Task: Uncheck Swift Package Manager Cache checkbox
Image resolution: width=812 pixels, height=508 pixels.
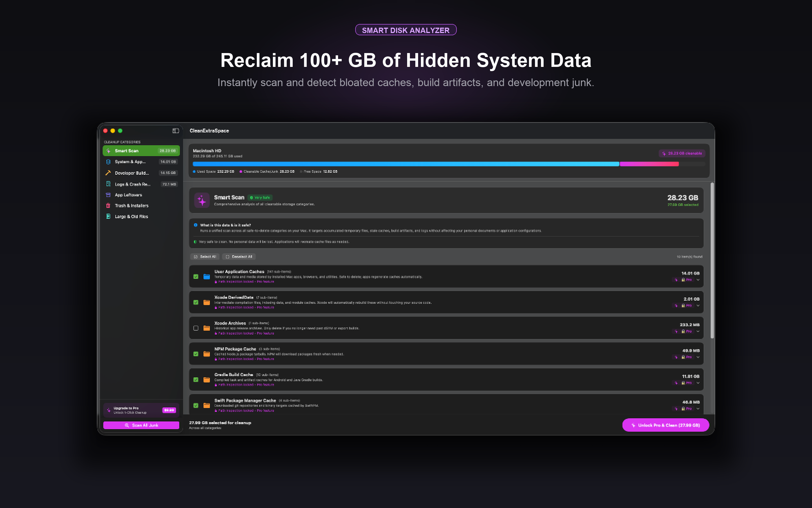Action: pyautogui.click(x=196, y=406)
